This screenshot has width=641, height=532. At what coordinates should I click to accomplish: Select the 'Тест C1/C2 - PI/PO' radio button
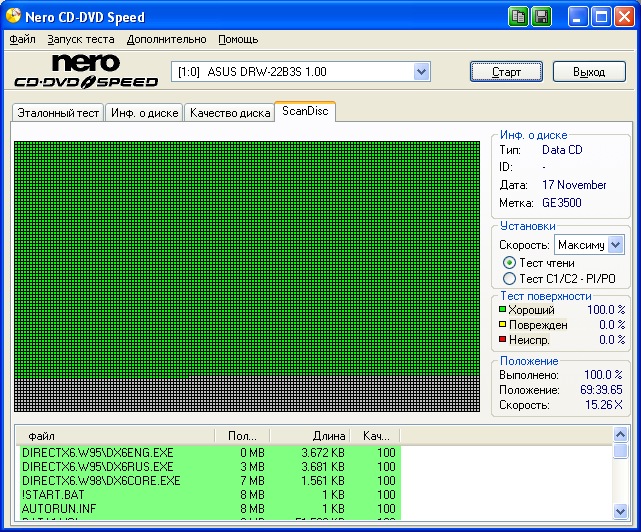(x=509, y=278)
